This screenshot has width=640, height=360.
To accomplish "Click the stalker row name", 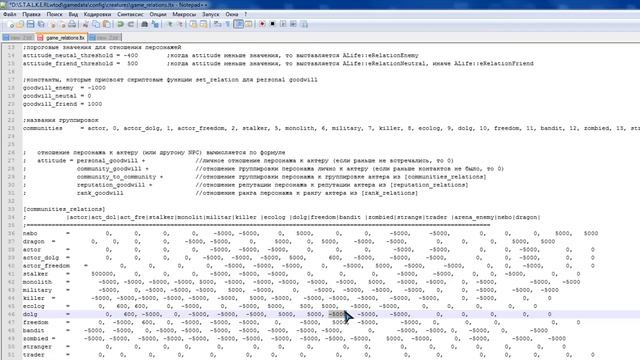I will click(x=35, y=274).
